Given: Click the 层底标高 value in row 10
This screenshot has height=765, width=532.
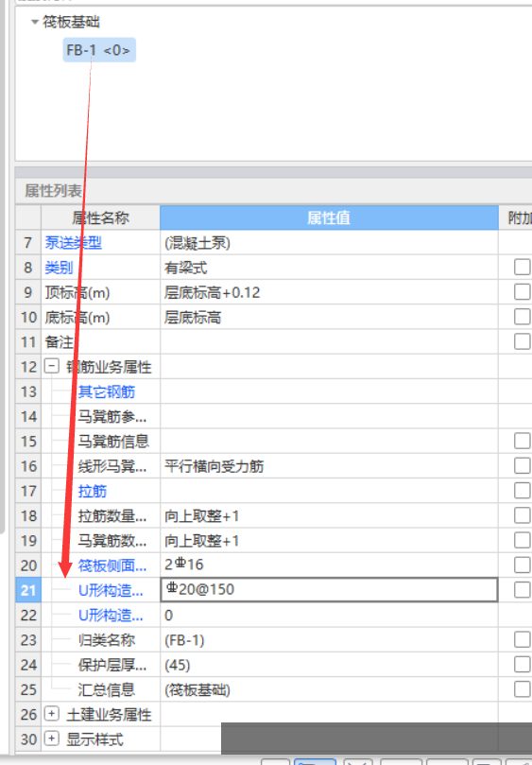Looking at the screenshot, I should [x=329, y=317].
